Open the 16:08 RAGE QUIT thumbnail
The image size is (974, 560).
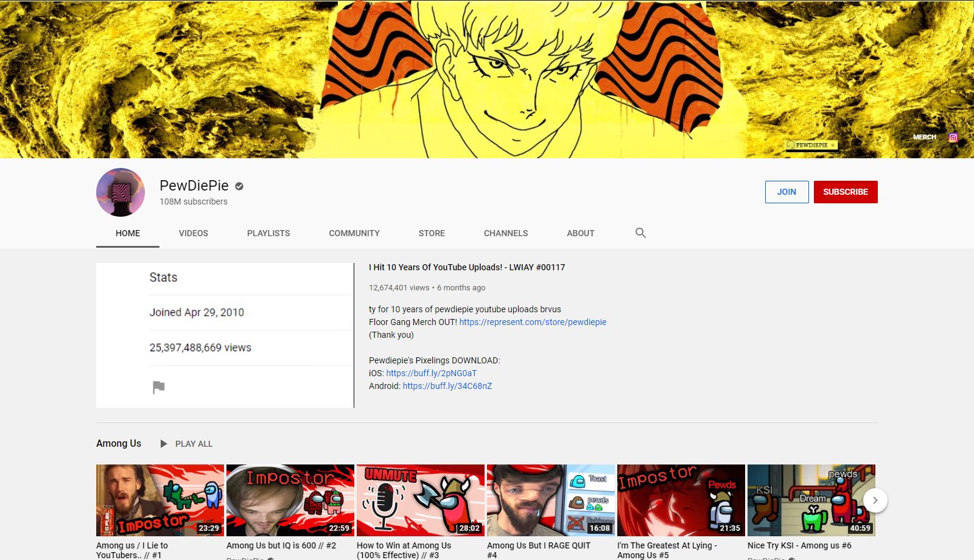[551, 500]
